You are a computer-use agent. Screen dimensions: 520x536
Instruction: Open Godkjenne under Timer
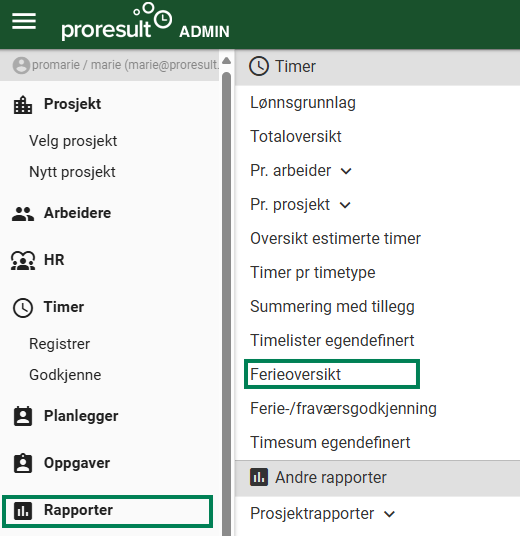coord(65,375)
